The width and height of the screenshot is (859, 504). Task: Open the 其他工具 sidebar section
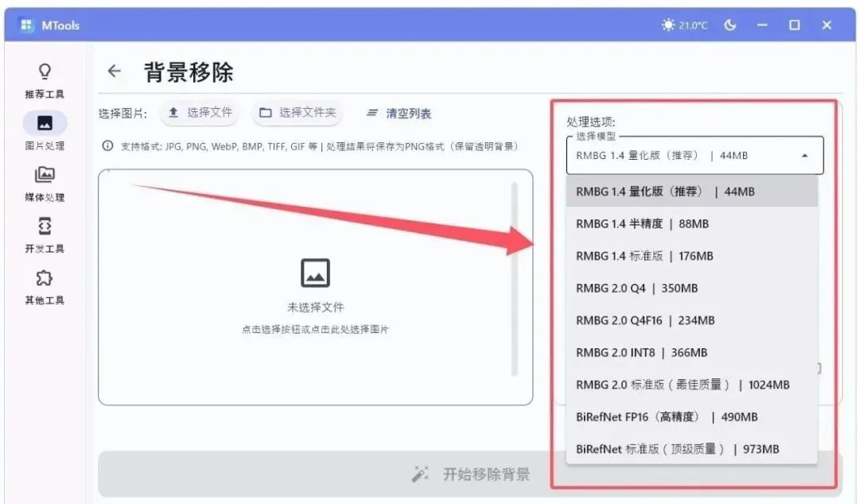tap(45, 286)
